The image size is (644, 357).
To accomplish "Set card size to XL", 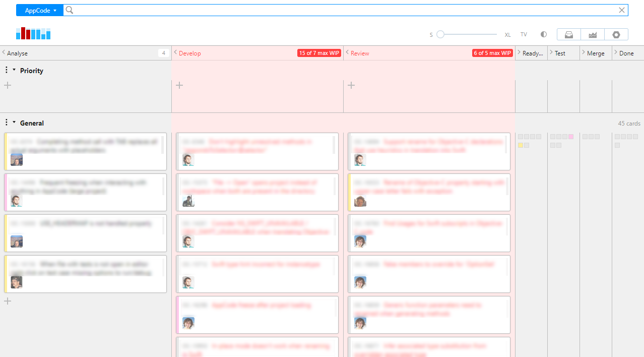I will point(507,34).
